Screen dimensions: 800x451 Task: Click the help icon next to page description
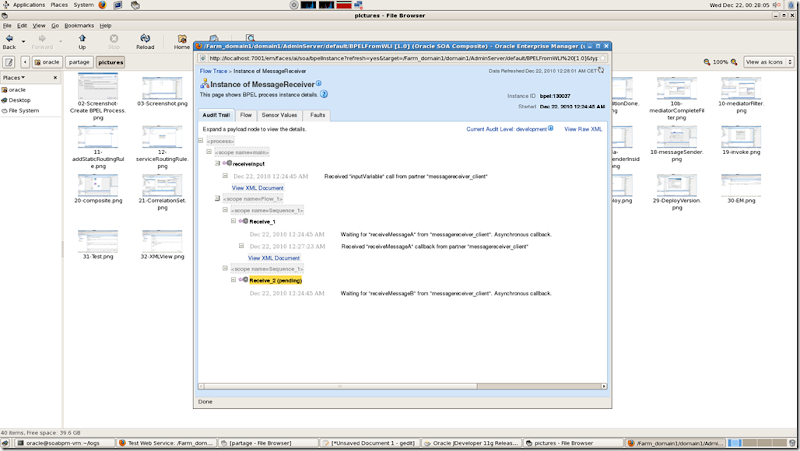click(323, 94)
